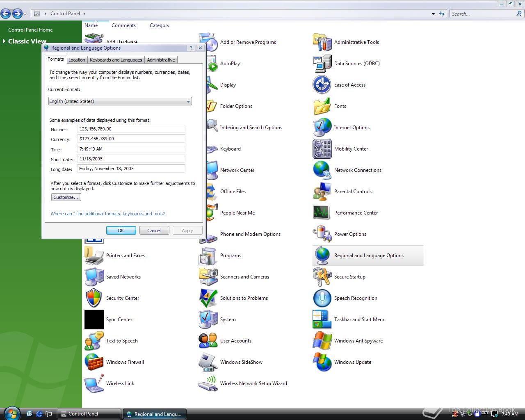Confirm the dialog with OK
This screenshot has height=420, width=525.
pyautogui.click(x=121, y=231)
